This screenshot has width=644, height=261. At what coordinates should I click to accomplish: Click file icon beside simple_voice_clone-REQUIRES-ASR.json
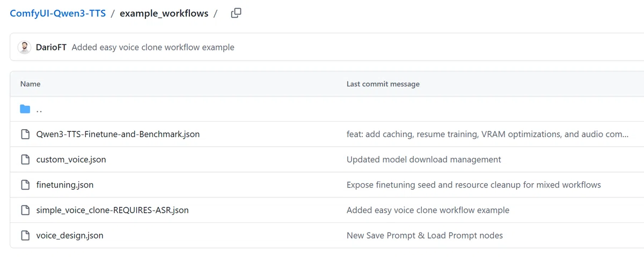[x=25, y=210]
